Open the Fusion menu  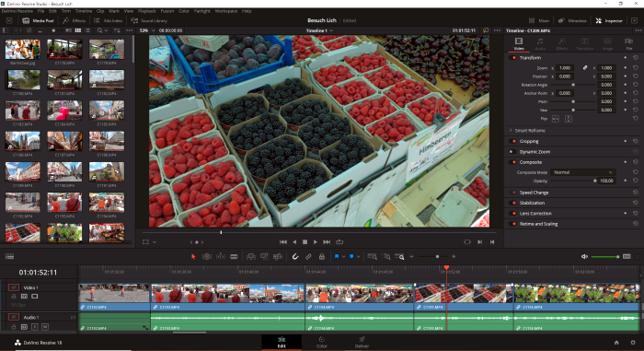pyautogui.click(x=167, y=11)
